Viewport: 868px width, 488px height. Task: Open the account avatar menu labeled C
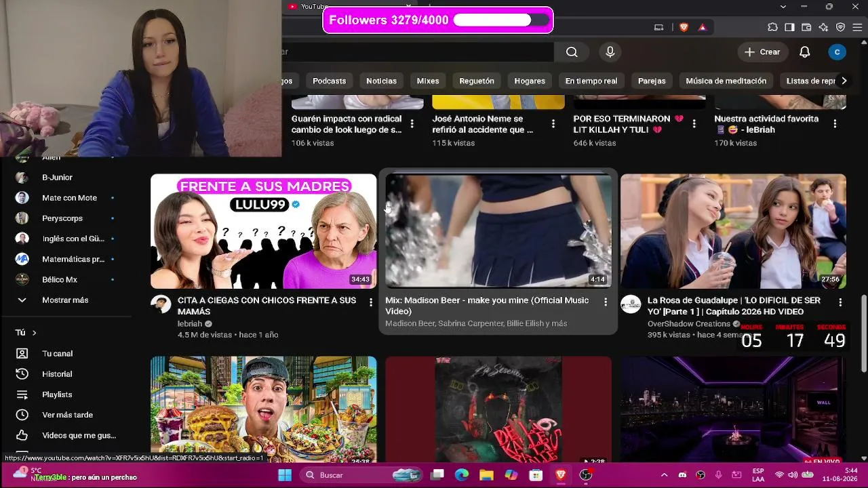pos(837,52)
